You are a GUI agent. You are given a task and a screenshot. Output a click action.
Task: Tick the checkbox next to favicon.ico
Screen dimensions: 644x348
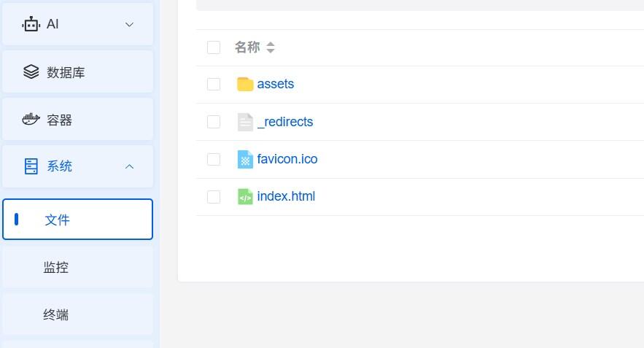(214, 159)
